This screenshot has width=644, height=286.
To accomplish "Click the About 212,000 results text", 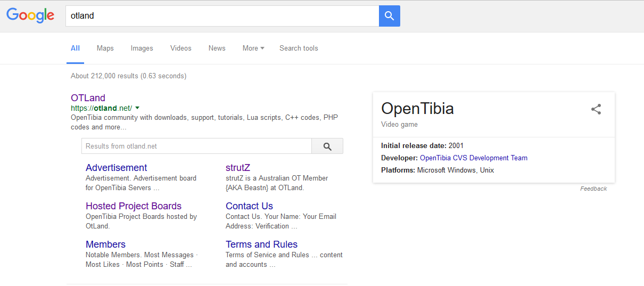I will [128, 76].
